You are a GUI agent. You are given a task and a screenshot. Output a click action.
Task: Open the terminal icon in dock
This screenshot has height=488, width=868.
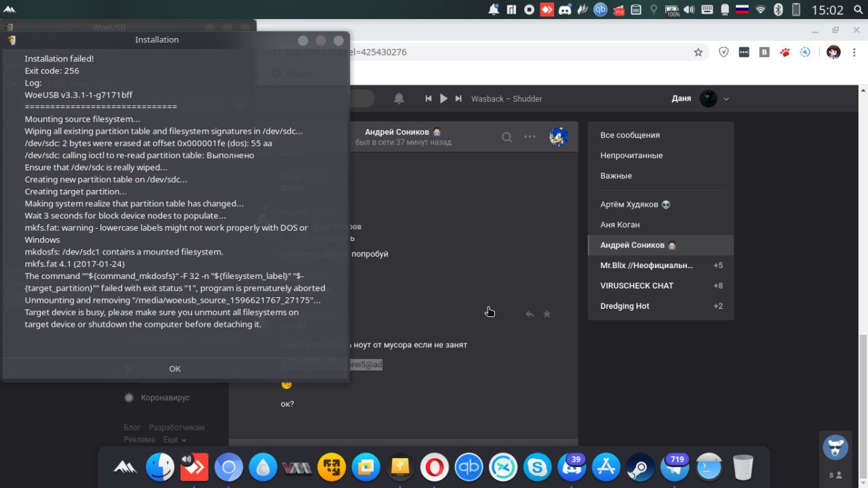click(709, 467)
